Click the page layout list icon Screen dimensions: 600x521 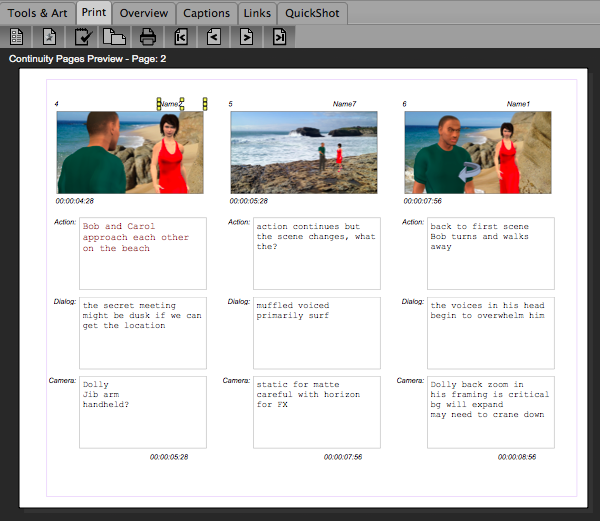point(16,37)
